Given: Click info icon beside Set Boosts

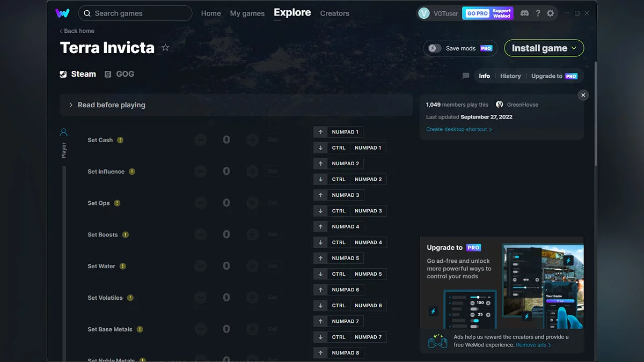Looking at the screenshot, I should 125,234.
